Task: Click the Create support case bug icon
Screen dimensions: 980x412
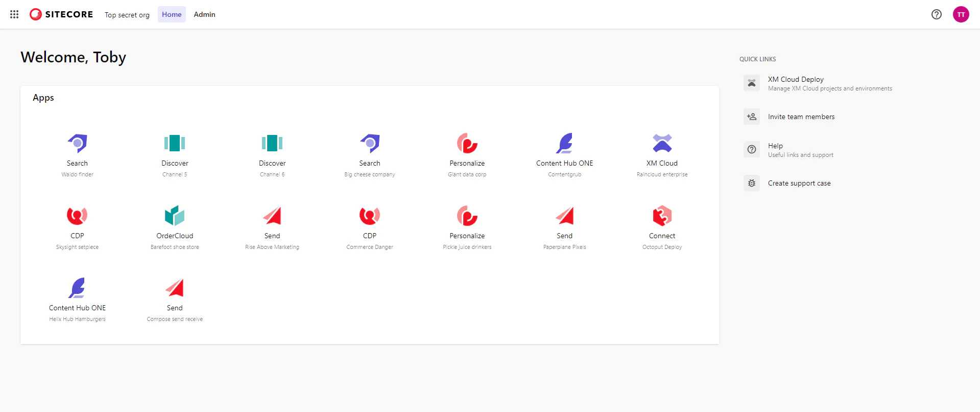Action: 752,183
